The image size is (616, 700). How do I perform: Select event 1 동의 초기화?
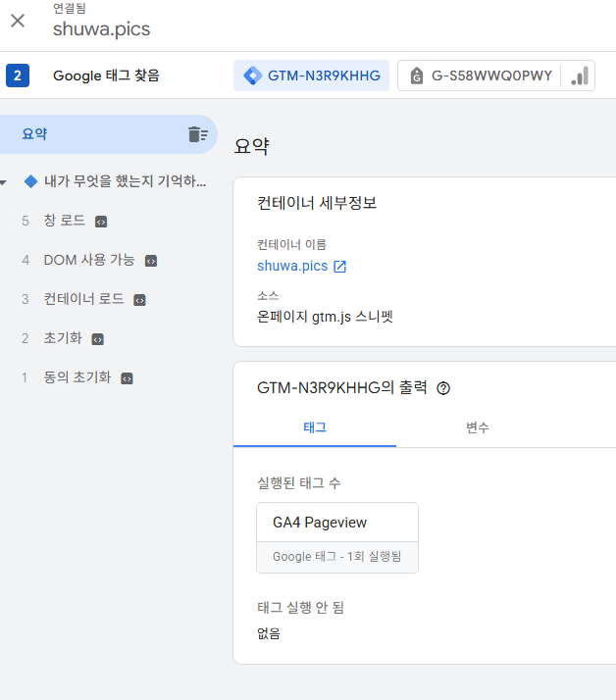click(77, 377)
